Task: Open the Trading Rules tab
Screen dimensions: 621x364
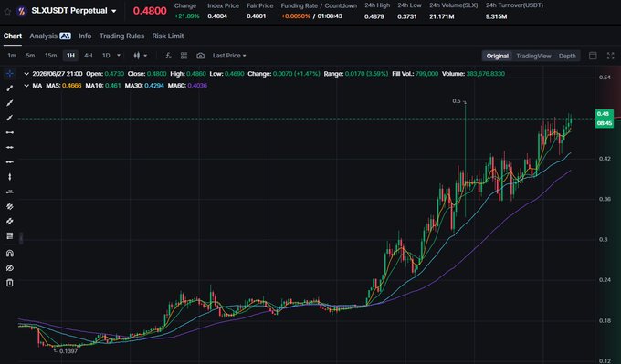Action: tap(121, 36)
